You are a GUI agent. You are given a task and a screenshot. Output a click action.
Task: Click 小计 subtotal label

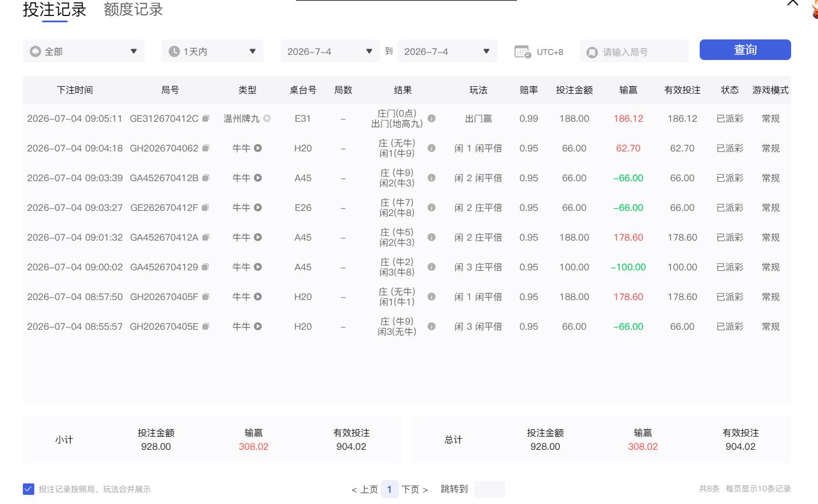point(64,439)
